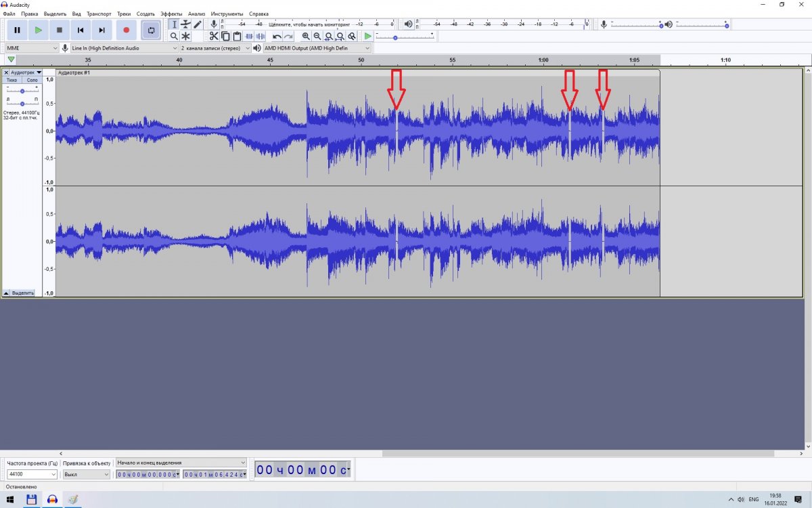Click the selection end time field
The width and height of the screenshot is (812, 508).
(x=215, y=474)
